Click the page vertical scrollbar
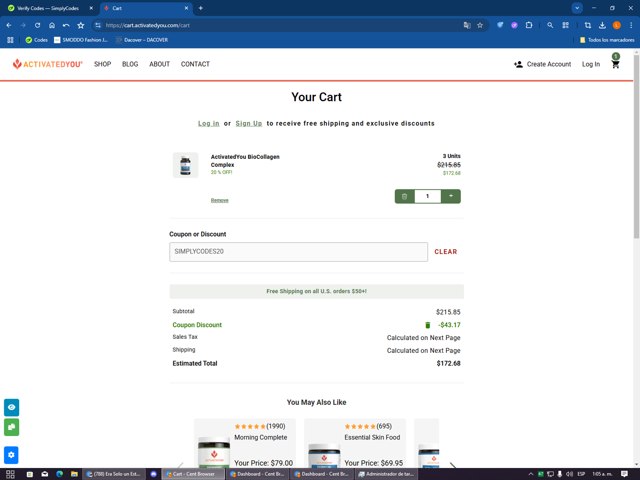 click(636, 147)
